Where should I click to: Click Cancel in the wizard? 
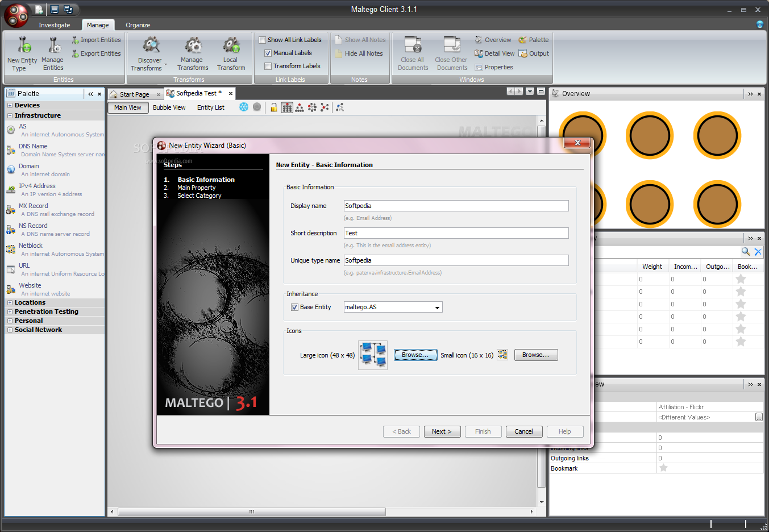[x=524, y=431]
